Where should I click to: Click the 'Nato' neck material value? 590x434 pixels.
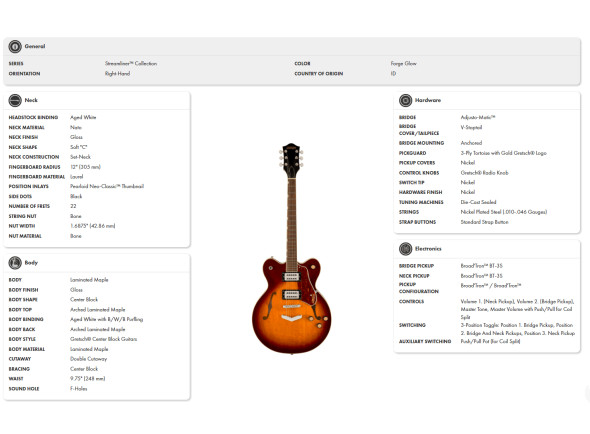point(76,128)
